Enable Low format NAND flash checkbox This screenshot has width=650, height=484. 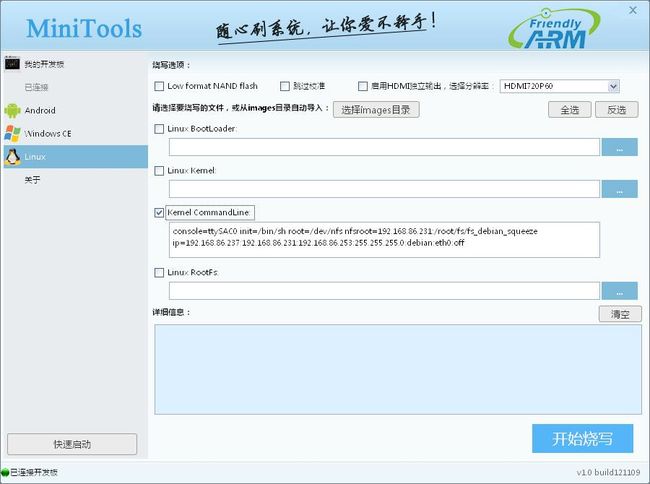pyautogui.click(x=159, y=86)
